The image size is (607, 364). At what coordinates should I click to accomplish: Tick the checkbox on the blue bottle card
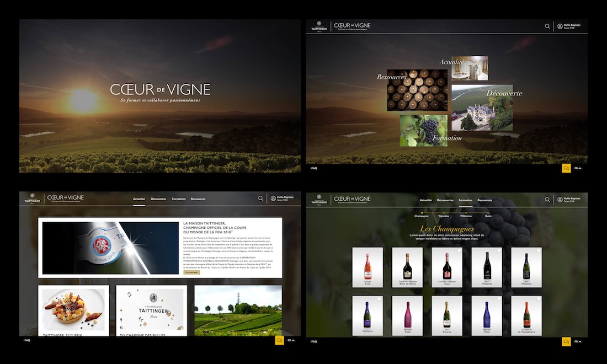tap(499, 299)
